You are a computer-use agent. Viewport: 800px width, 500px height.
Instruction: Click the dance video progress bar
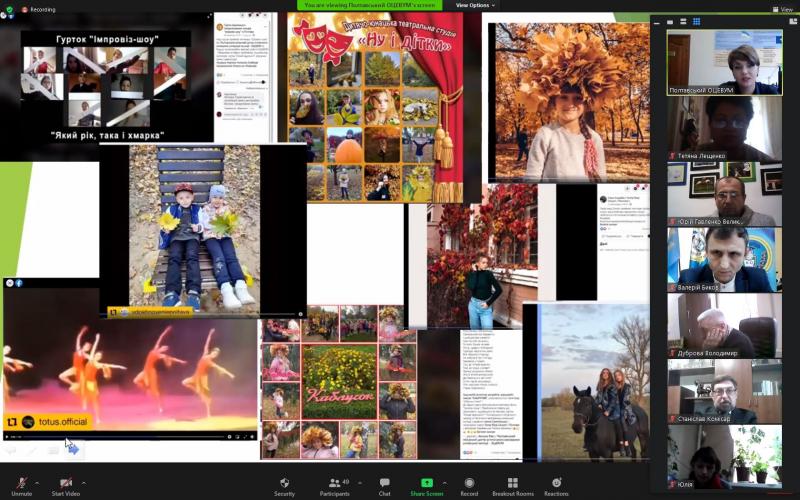coord(123,437)
